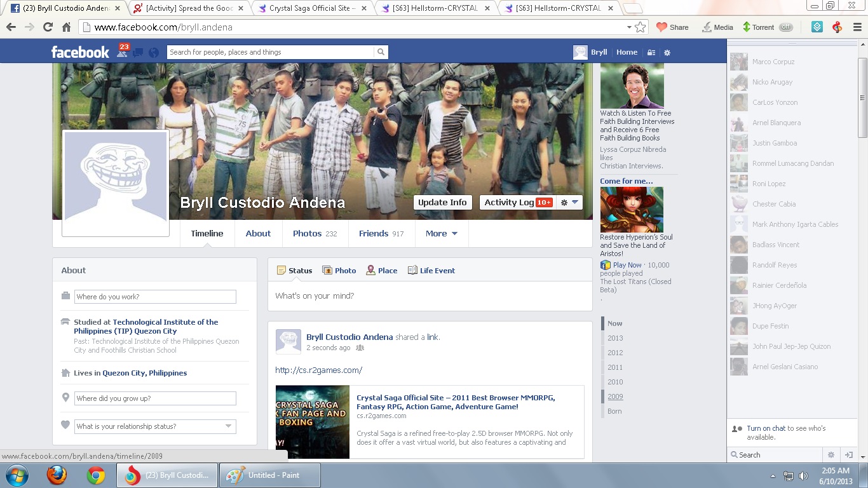Click the Update Info button
This screenshot has height=488, width=868.
coord(442,203)
